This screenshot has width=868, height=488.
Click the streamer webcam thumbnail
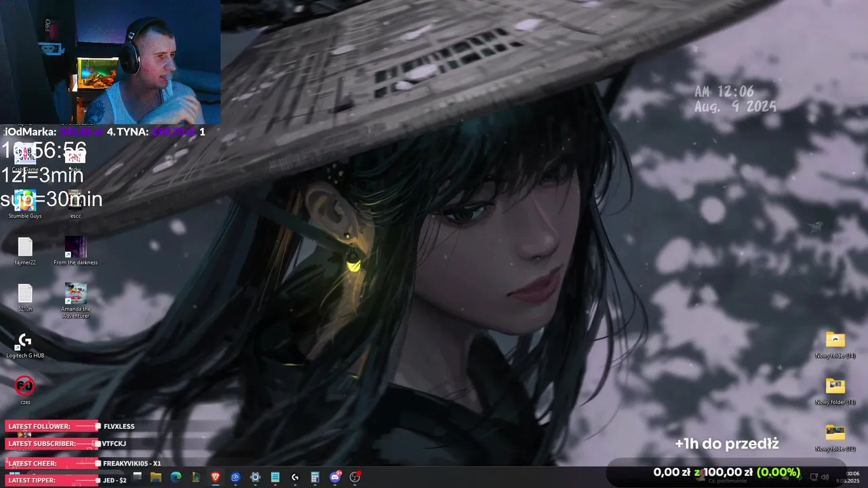pos(110,62)
